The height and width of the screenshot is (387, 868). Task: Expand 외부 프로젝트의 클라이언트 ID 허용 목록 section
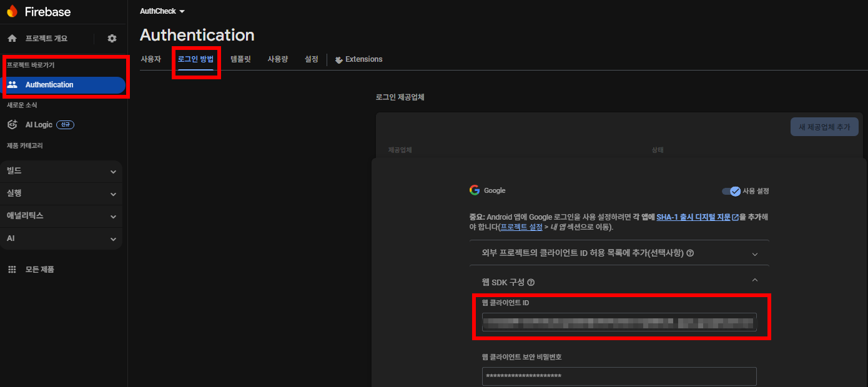pos(619,253)
